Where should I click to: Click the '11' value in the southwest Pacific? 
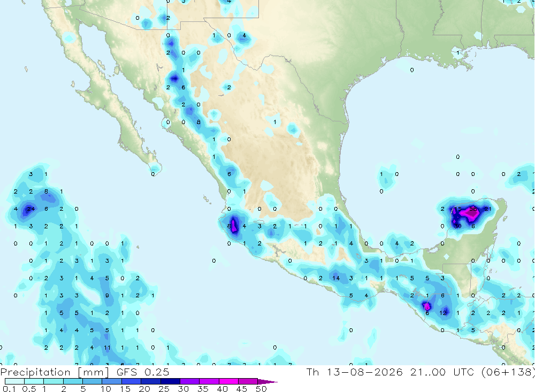coord(107,348)
